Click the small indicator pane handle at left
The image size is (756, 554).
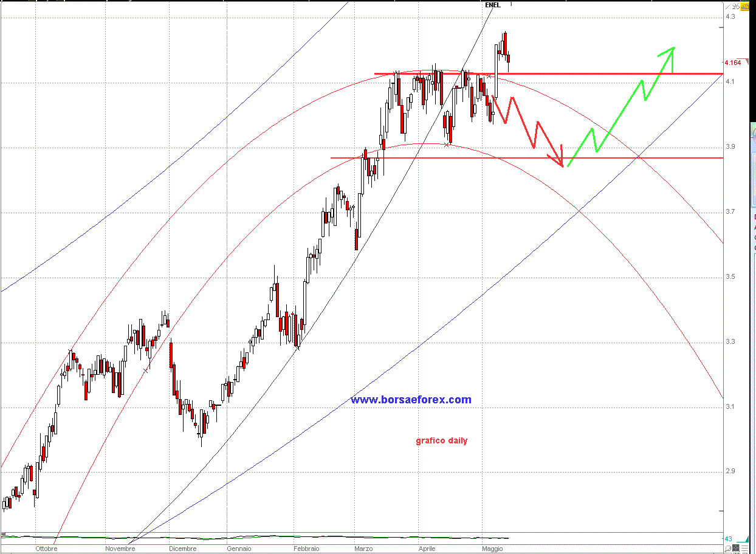(x=3, y=533)
